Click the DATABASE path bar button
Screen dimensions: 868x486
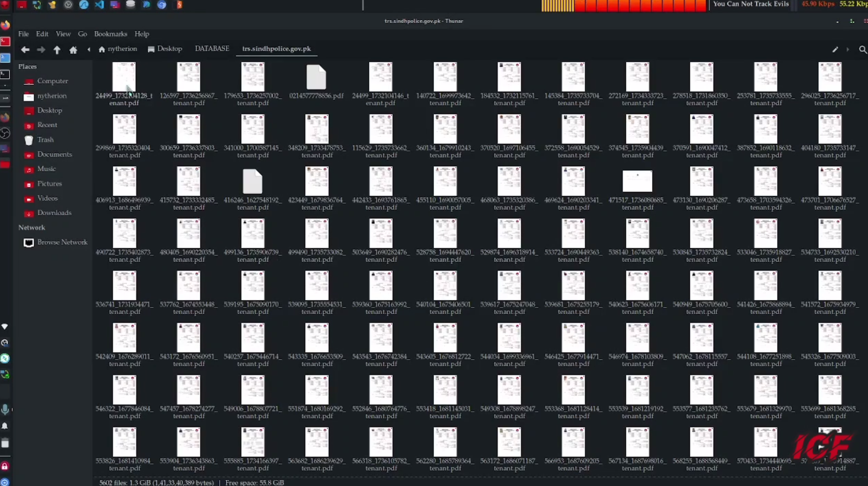(212, 49)
